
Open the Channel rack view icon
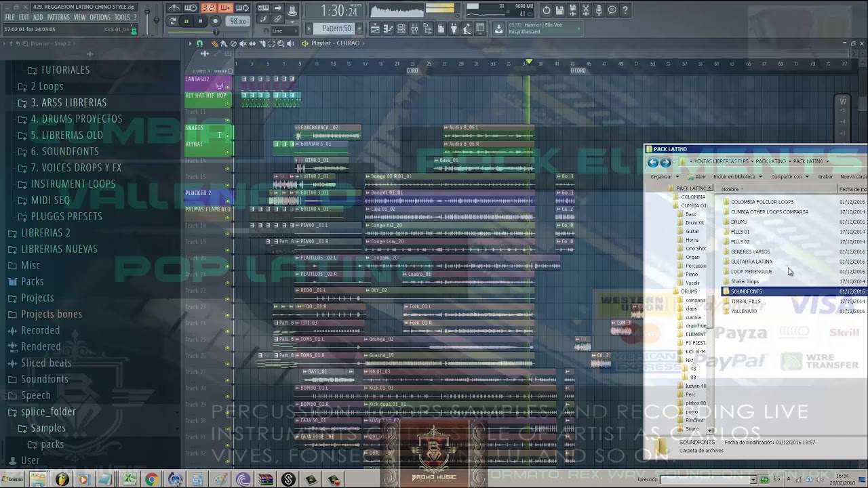tap(401, 28)
